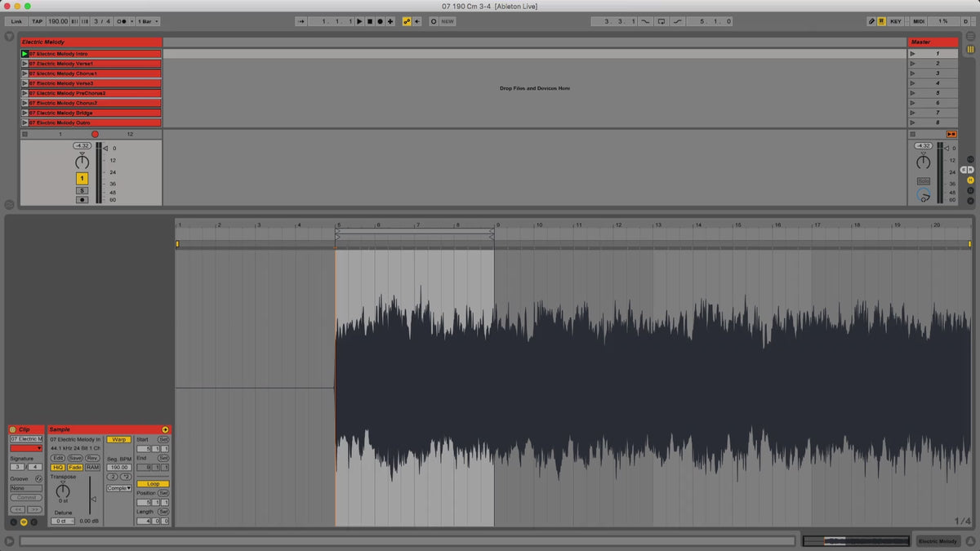The image size is (980, 551).
Task: Launch the Electric Melody Intro clip
Action: click(x=24, y=54)
